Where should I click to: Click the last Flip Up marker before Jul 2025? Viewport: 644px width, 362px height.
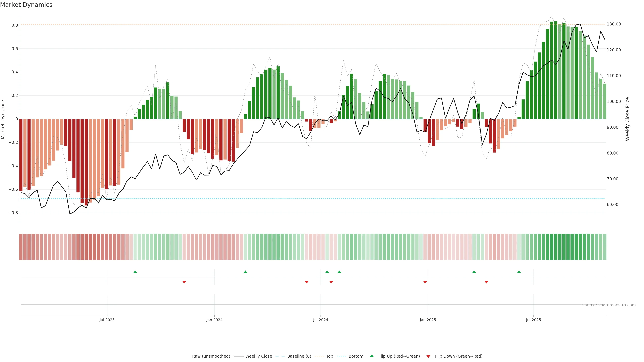(519, 272)
